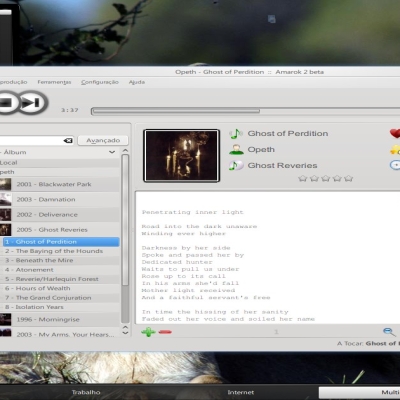Open the Ferramentas menu
Image resolution: width=400 pixels, height=400 pixels.
[x=54, y=82]
